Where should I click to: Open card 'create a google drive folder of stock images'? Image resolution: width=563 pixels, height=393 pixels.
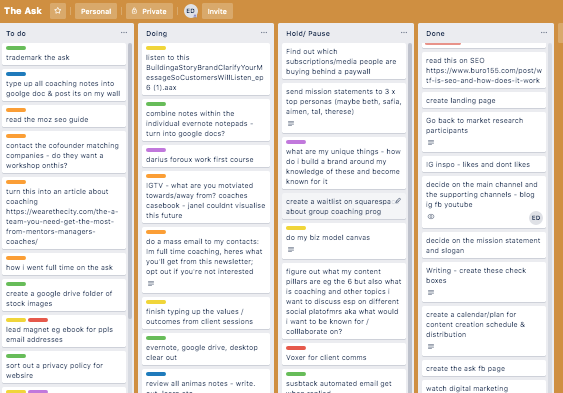click(64, 295)
